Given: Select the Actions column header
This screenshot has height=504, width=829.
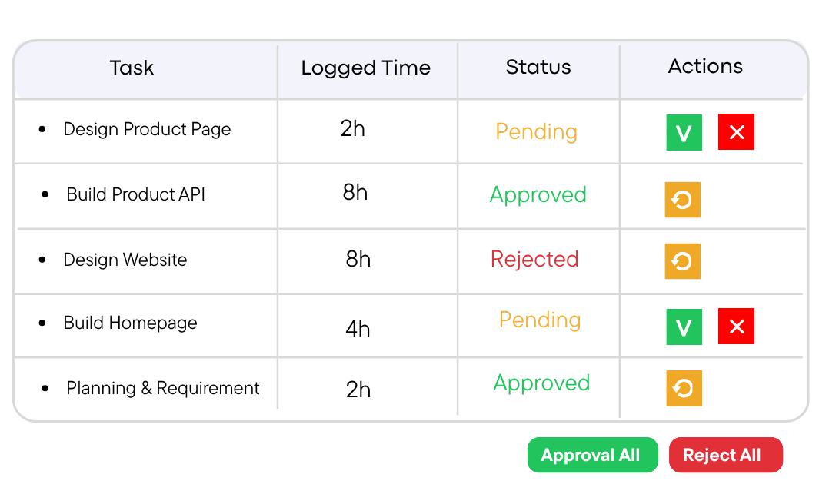Looking at the screenshot, I should (x=705, y=67).
